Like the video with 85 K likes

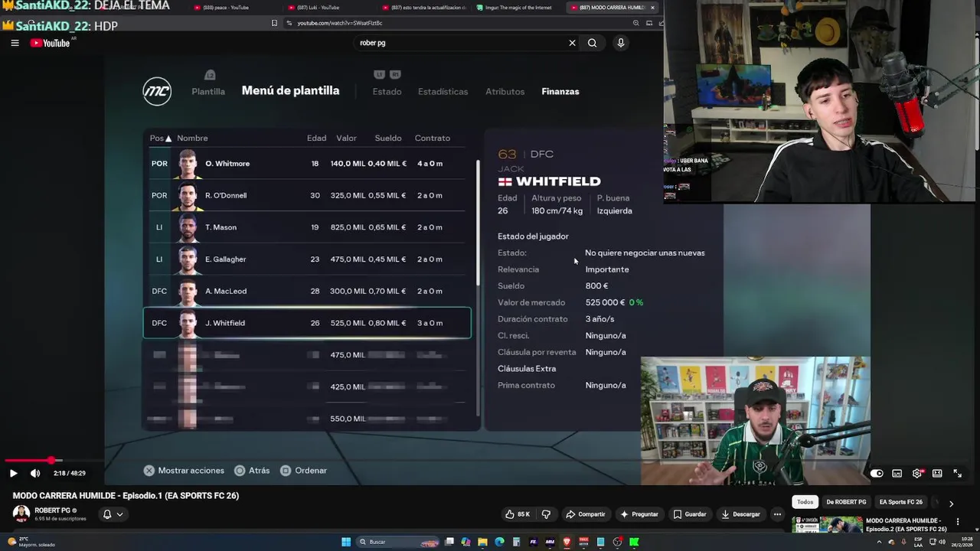518,514
